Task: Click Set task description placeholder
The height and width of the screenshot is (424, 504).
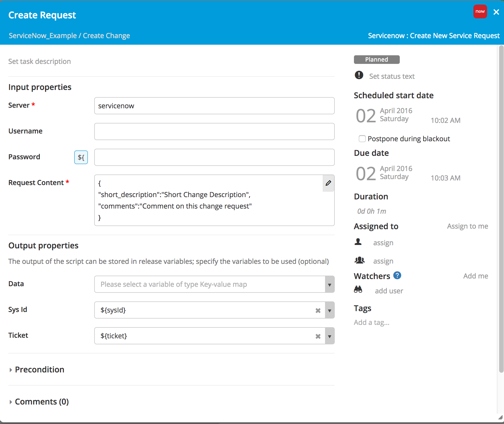Action: (40, 61)
